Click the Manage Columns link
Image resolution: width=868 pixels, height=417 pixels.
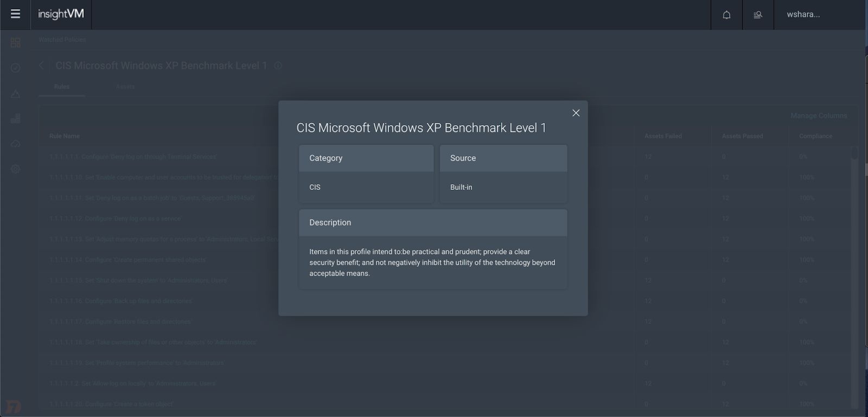[818, 116]
